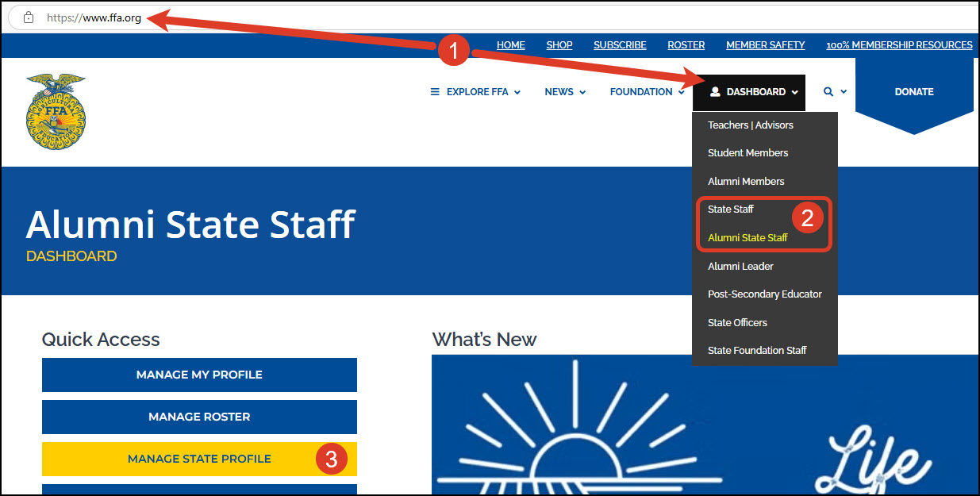Select Teachers | Advisors dashboard
Viewport: 980px width, 496px height.
[751, 125]
